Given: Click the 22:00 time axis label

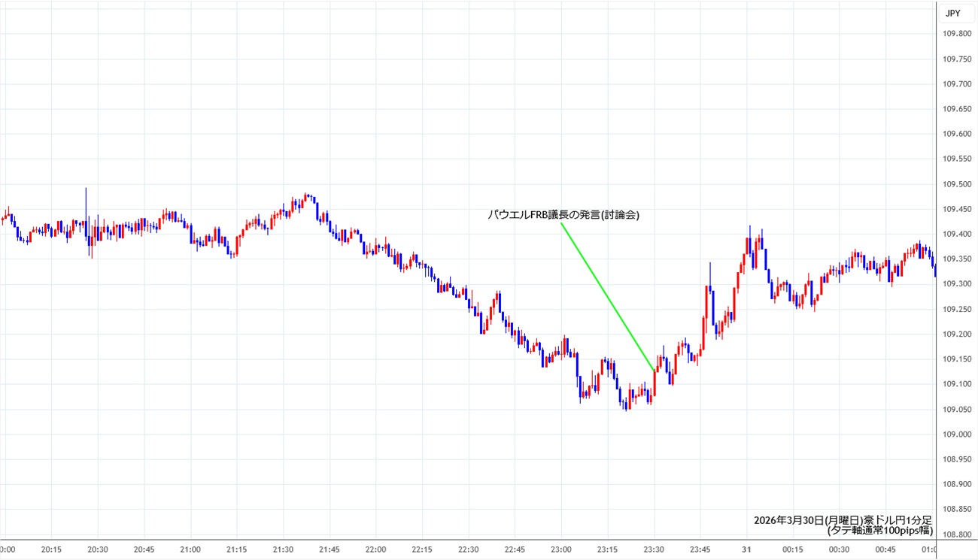Looking at the screenshot, I should [375, 549].
